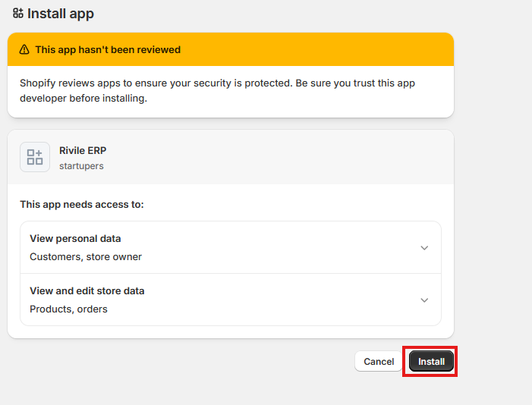The image size is (532, 405).
Task: Select the Rivile ERP app name
Action: pos(83,150)
